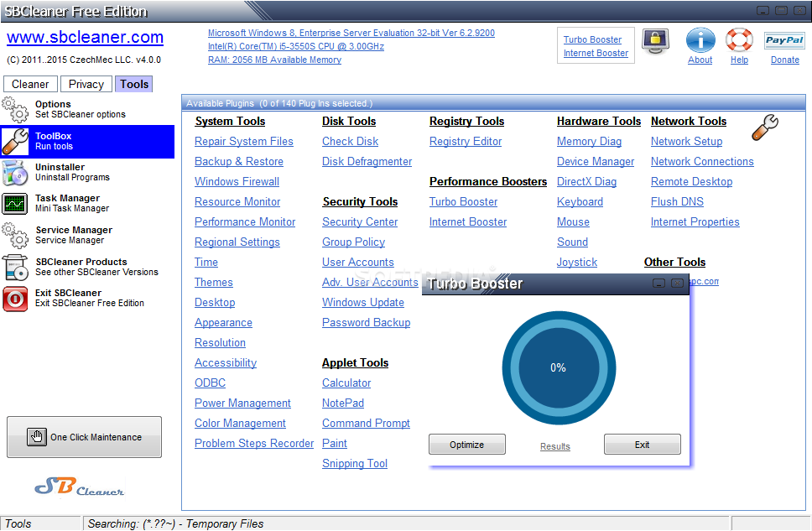Open Resource Monitor

point(237,202)
